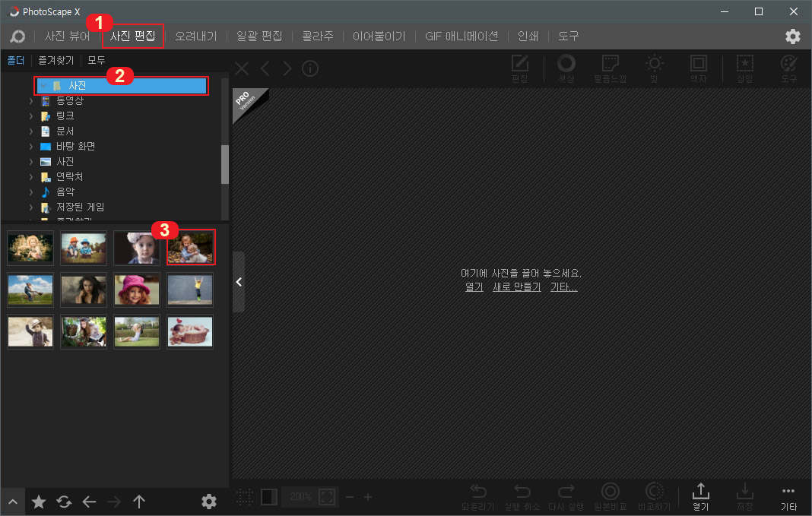The image size is (812, 516).
Task: Click the 열기 link in the canvas
Action: 474,286
